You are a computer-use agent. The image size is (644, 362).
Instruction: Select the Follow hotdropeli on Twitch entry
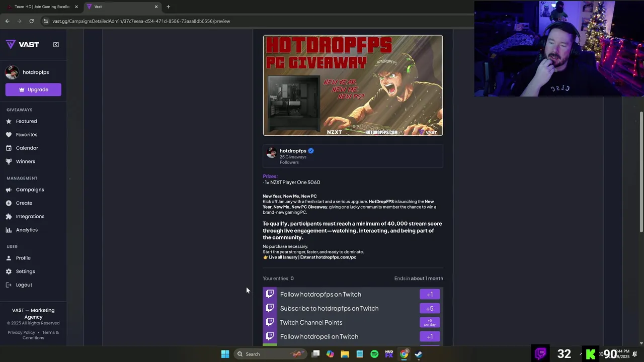pyautogui.click(x=353, y=336)
